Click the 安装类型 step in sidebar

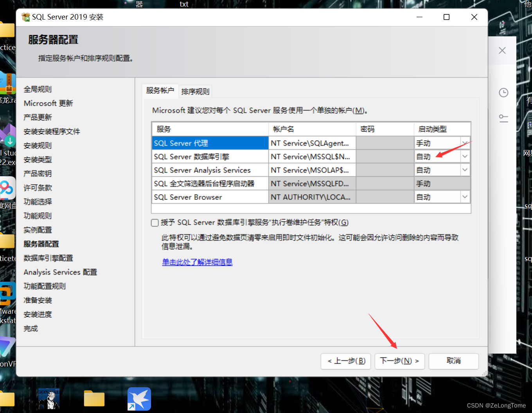[x=38, y=159]
